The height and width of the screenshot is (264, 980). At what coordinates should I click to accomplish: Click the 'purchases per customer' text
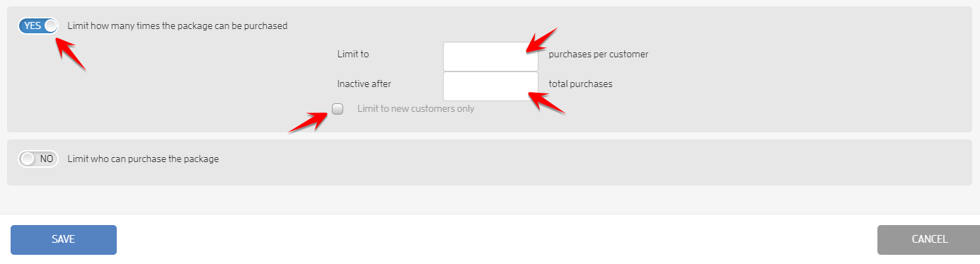point(598,54)
